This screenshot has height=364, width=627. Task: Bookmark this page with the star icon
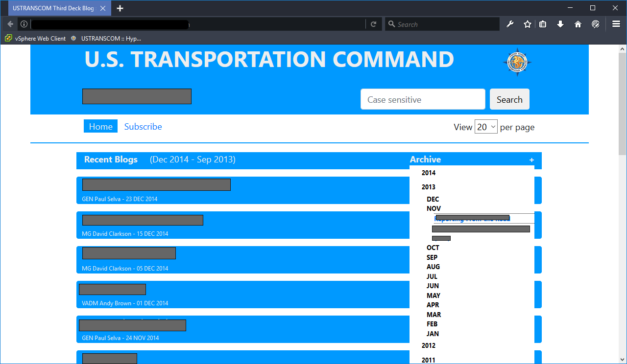(527, 24)
